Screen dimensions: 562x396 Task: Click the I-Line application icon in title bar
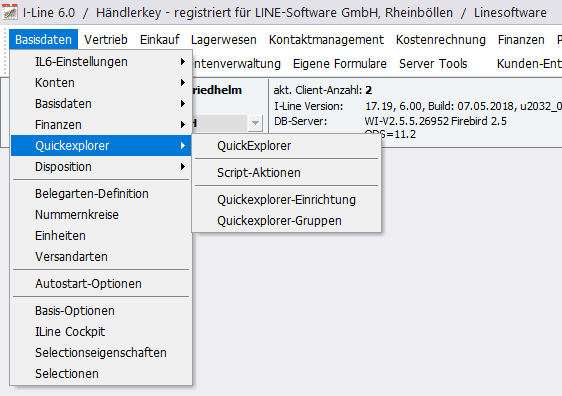[x=10, y=12]
